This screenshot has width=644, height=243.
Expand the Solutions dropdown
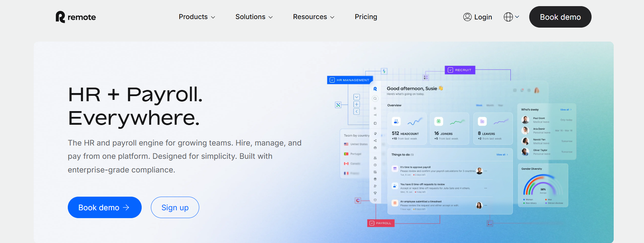(254, 17)
